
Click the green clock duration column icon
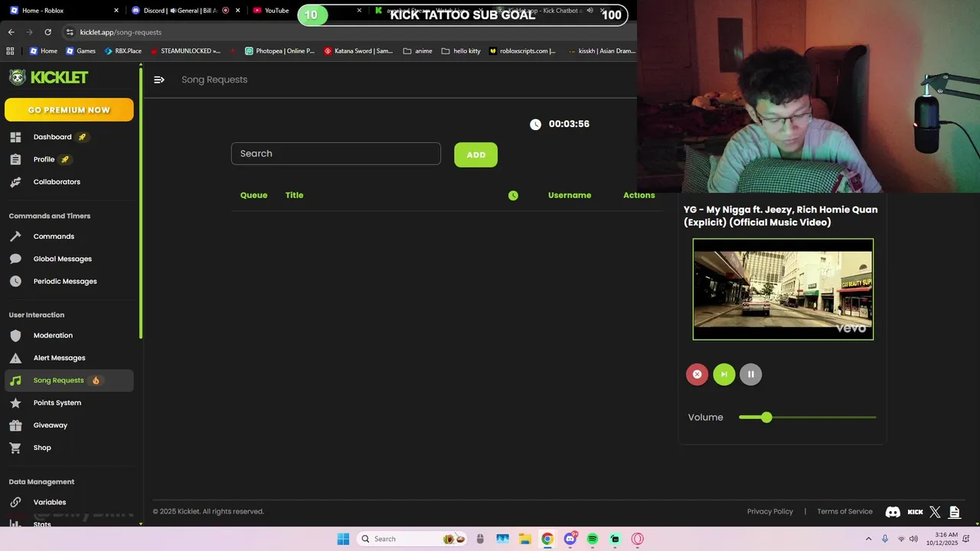pos(513,195)
